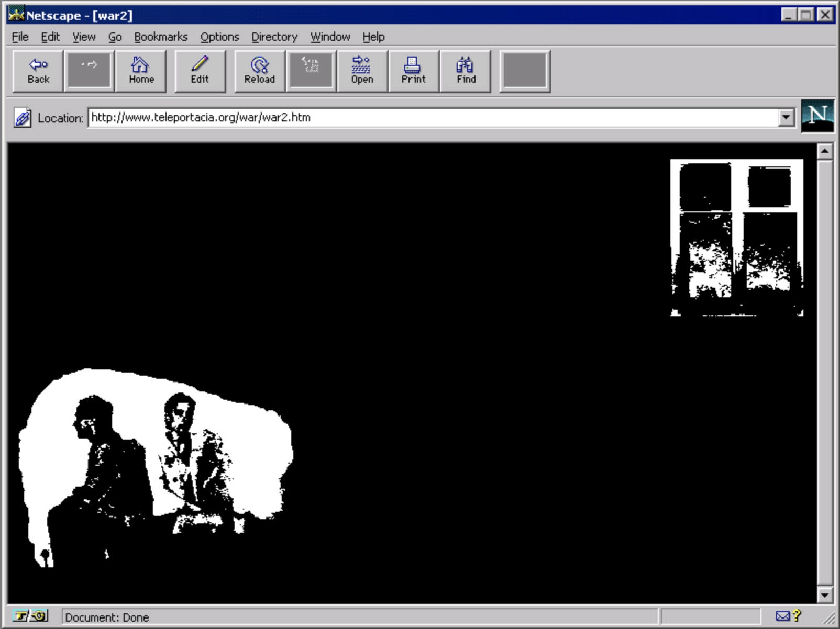Open a location with Open button
The width and height of the screenshot is (840, 629).
(362, 72)
